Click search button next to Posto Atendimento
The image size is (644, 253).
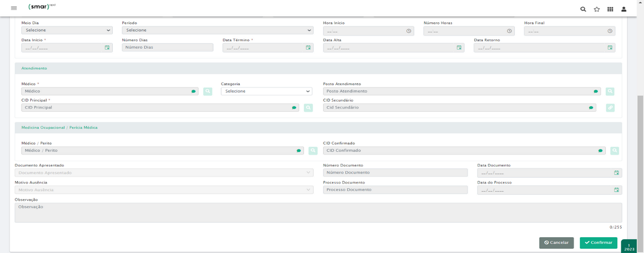(610, 91)
